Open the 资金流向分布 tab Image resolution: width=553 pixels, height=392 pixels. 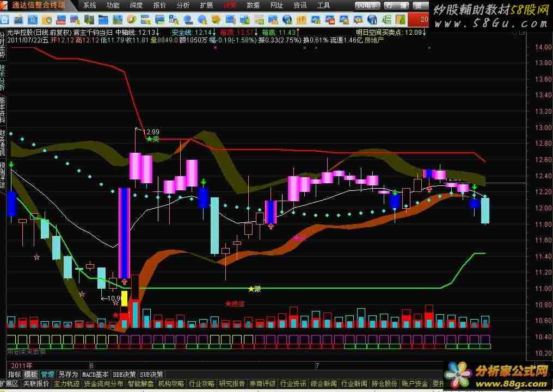103,383
